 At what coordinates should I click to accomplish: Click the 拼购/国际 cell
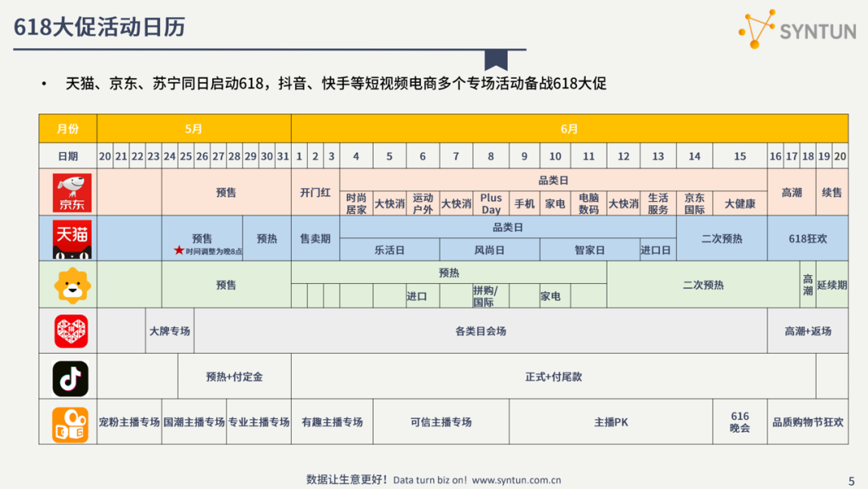(491, 296)
